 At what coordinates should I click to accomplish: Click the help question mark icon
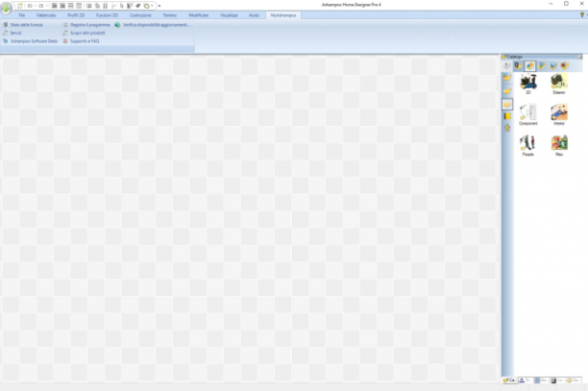tap(582, 15)
